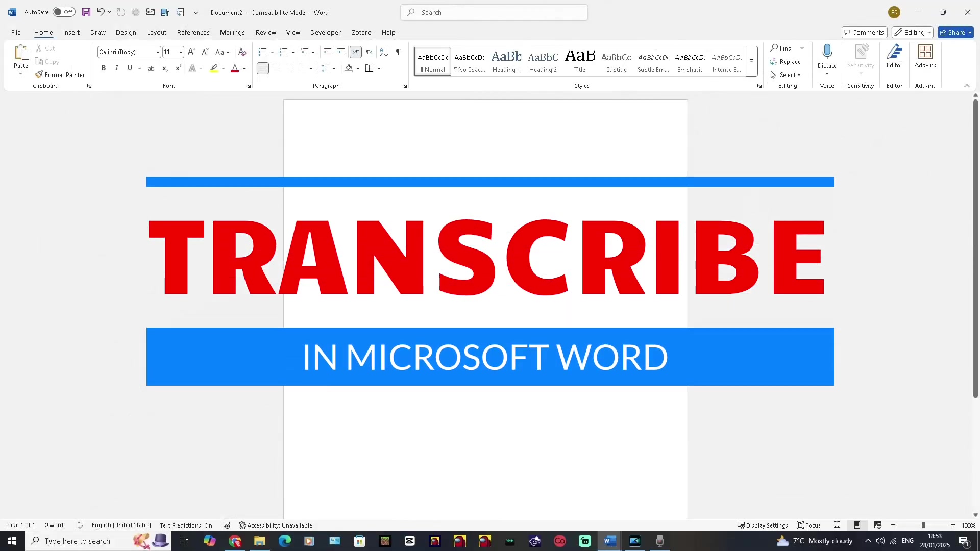Screen dimensions: 980x551
Task: Click the Sort icon in Paragraph group
Action: 383,52
